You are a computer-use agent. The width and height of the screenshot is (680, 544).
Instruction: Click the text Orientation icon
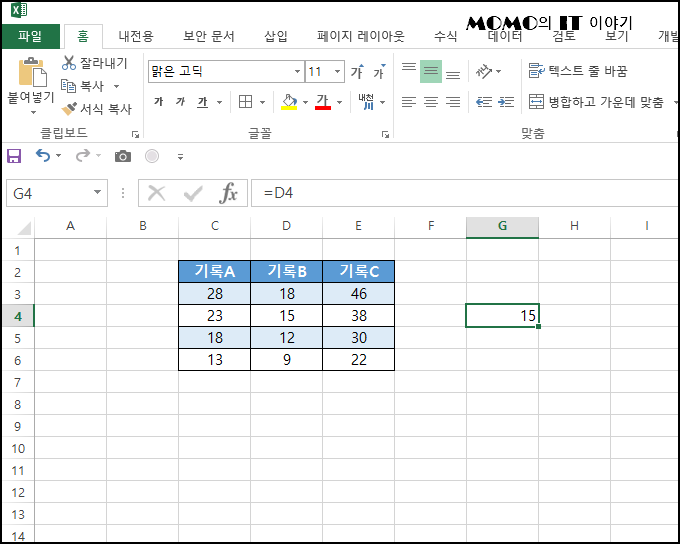click(484, 71)
